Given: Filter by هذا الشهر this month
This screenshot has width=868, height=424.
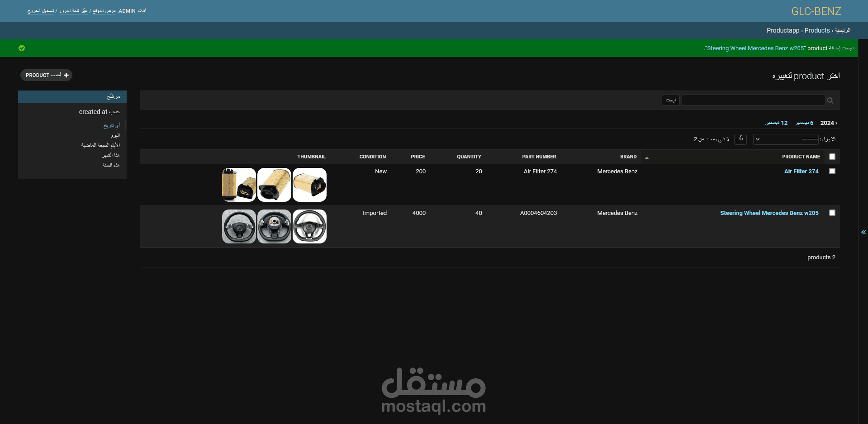Looking at the screenshot, I should pyautogui.click(x=111, y=155).
